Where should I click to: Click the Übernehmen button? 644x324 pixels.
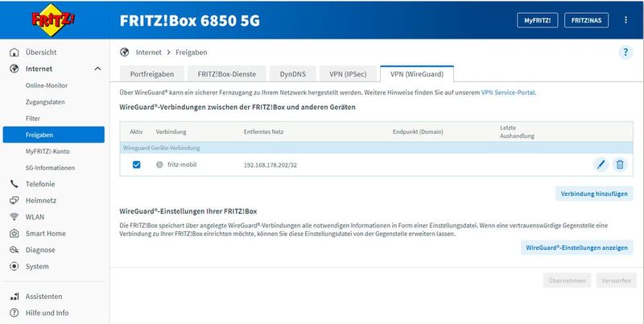(567, 280)
